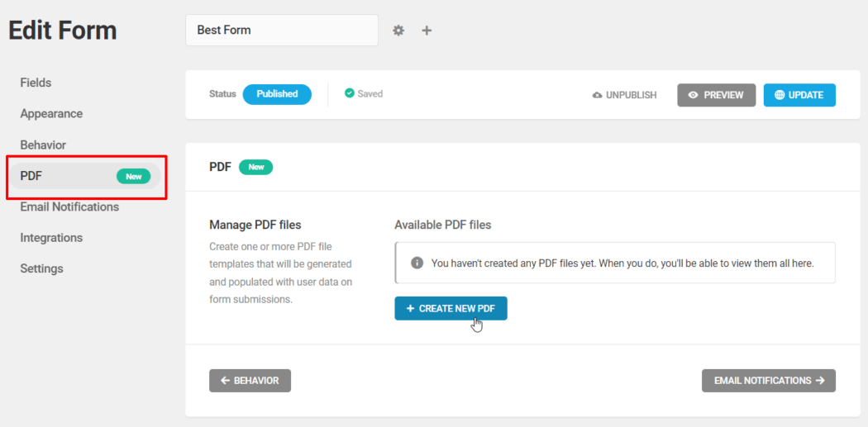Click the plus icon next to gear

pyautogui.click(x=427, y=31)
